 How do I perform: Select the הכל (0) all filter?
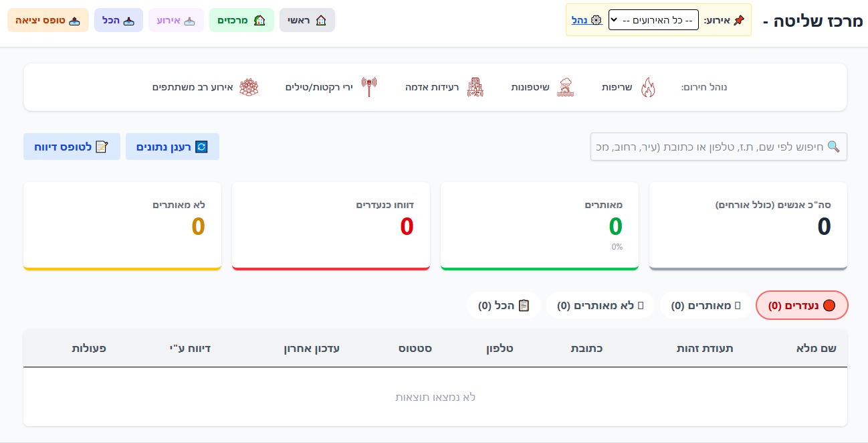pyautogui.click(x=504, y=305)
